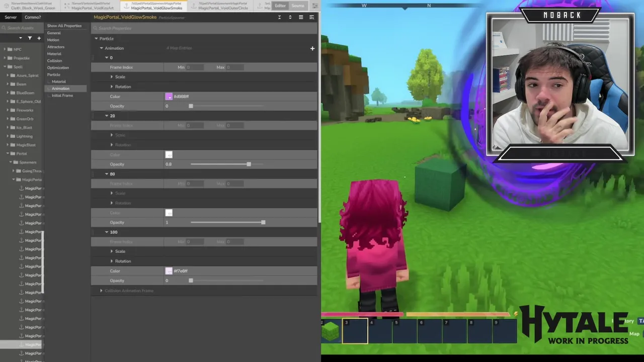Viewport: 644px width, 362px height.
Task: Click keyframe 0 color hex value field
Action: pyautogui.click(x=181, y=97)
